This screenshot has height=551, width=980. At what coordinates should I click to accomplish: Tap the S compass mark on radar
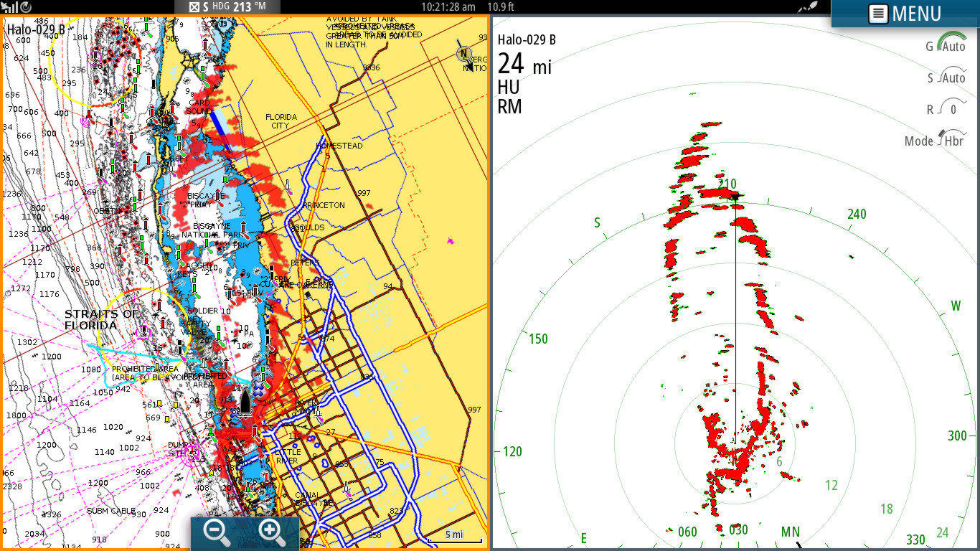click(597, 223)
